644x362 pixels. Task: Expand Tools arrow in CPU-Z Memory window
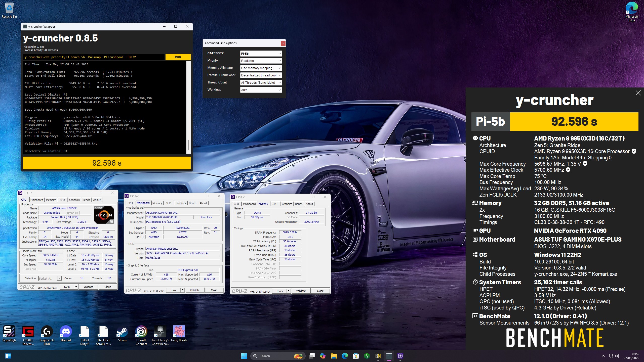(289, 291)
